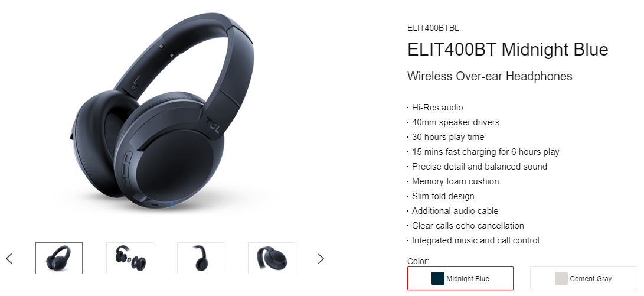Show the side profile headphone thumbnail
The height and width of the screenshot is (296, 644).
[201, 258]
